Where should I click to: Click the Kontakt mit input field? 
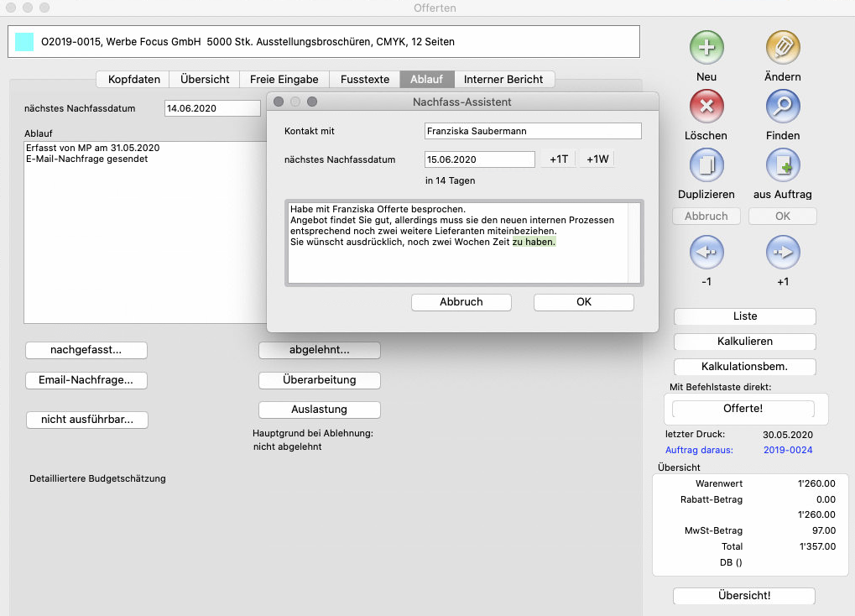coord(533,131)
